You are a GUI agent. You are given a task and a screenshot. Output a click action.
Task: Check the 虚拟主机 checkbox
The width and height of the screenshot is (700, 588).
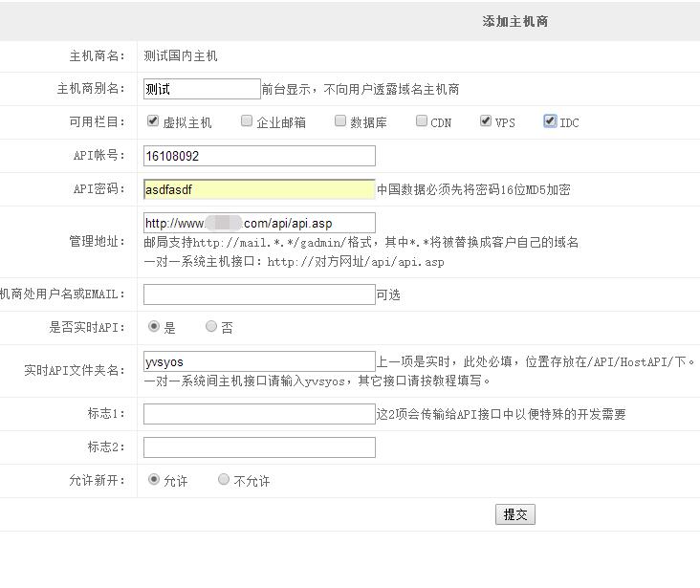point(153,121)
